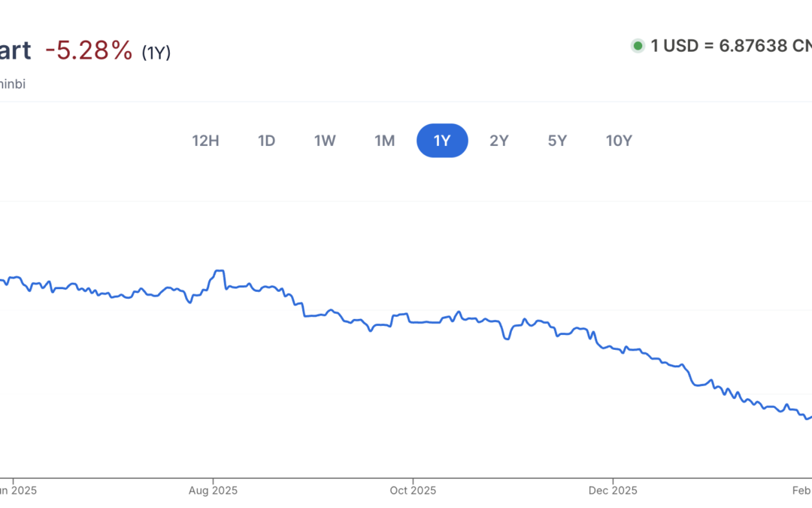Click the (1Y) label next to percentage

(x=156, y=52)
